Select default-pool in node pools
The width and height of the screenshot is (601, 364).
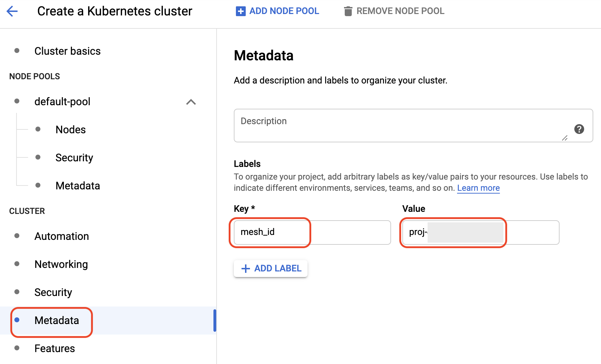click(62, 102)
